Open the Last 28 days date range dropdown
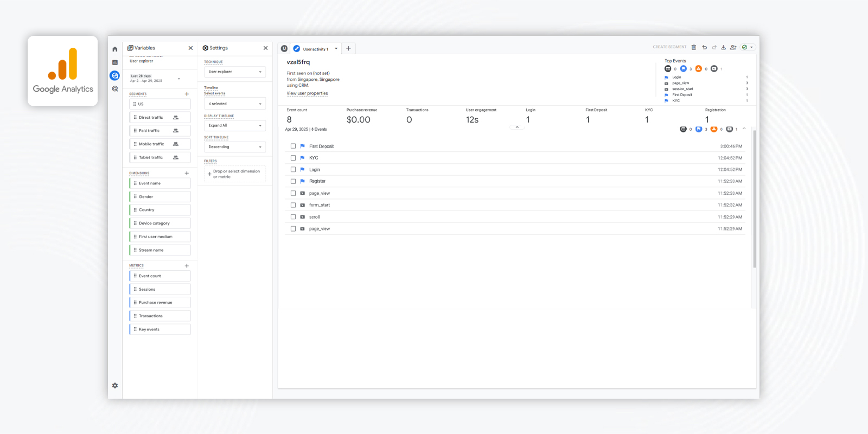The width and height of the screenshot is (868, 434). pyautogui.click(x=156, y=79)
